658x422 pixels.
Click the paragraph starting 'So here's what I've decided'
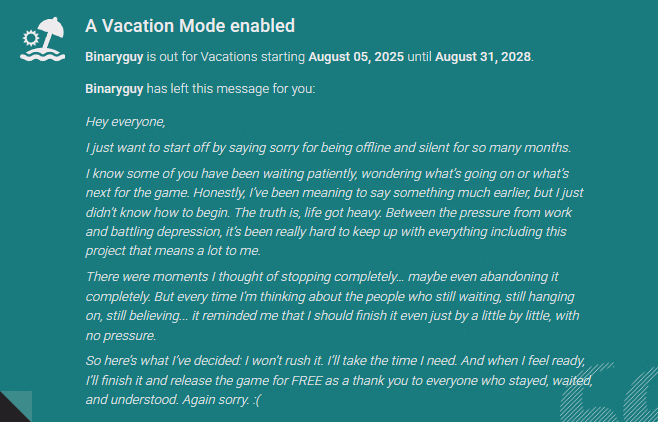(339, 380)
